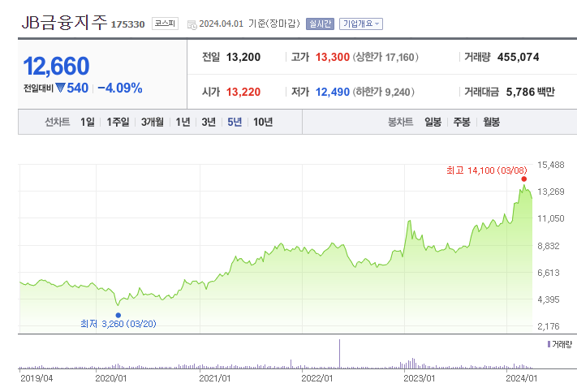Click the red 최고 14,100 peak marker
This screenshot has height=392, width=577.
pos(524,179)
